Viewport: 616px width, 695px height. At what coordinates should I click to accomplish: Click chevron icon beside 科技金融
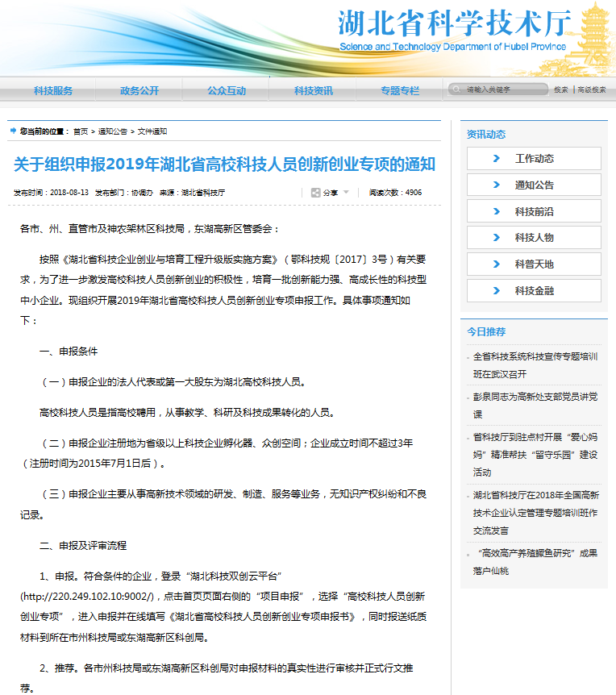tap(497, 291)
